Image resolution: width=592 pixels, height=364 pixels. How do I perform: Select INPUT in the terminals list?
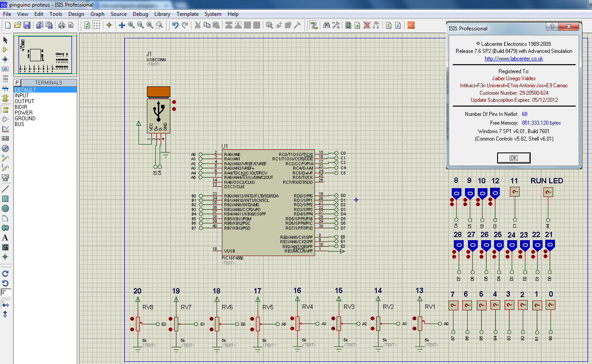[x=45, y=95]
